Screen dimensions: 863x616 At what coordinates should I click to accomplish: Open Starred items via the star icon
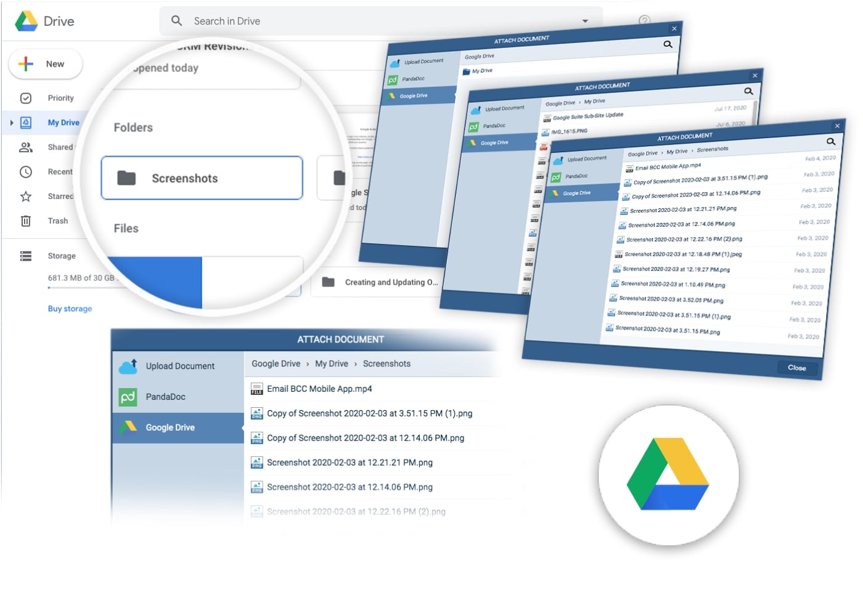[25, 196]
